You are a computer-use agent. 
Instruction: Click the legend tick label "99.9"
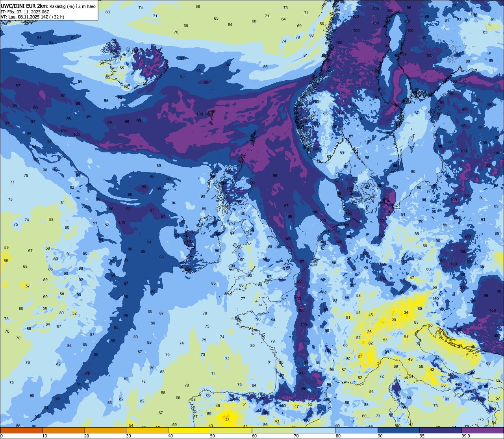click(466, 436)
